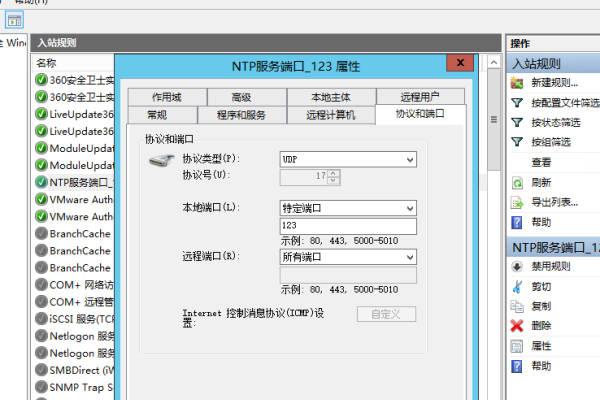Click the protocol number field showing 17
Image resolution: width=600 pixels, height=400 pixels.
tap(304, 178)
